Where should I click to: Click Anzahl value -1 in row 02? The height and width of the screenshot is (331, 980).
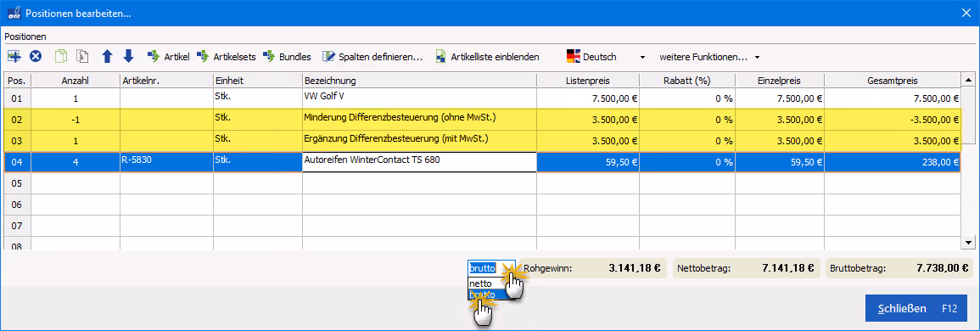[x=76, y=120]
